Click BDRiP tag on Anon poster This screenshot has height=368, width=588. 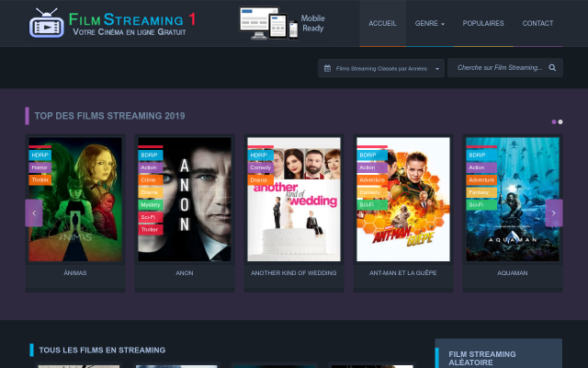point(151,155)
